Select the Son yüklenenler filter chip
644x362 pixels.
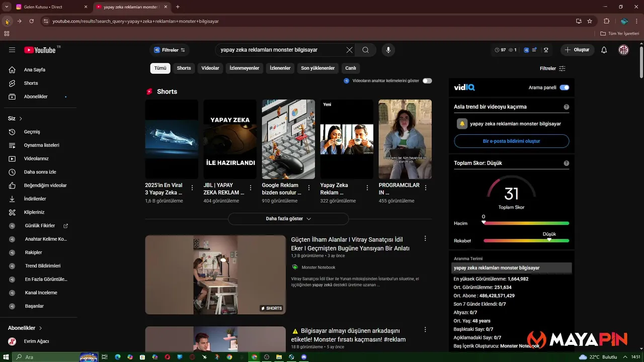click(x=317, y=68)
